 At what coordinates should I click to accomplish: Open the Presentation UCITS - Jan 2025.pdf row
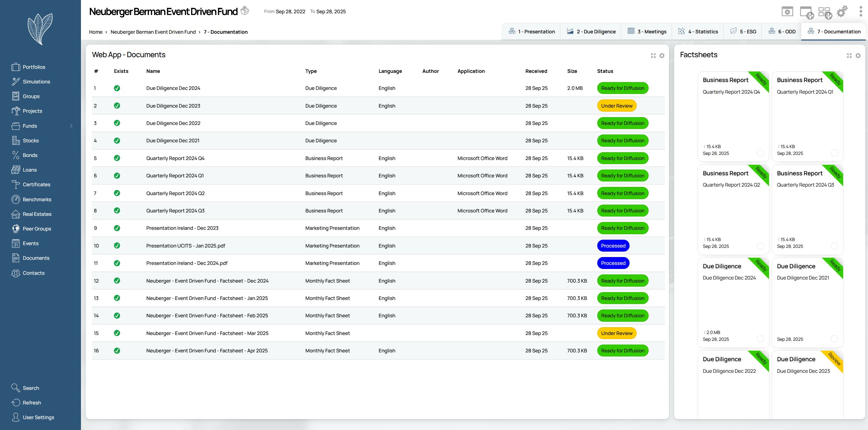[185, 246]
